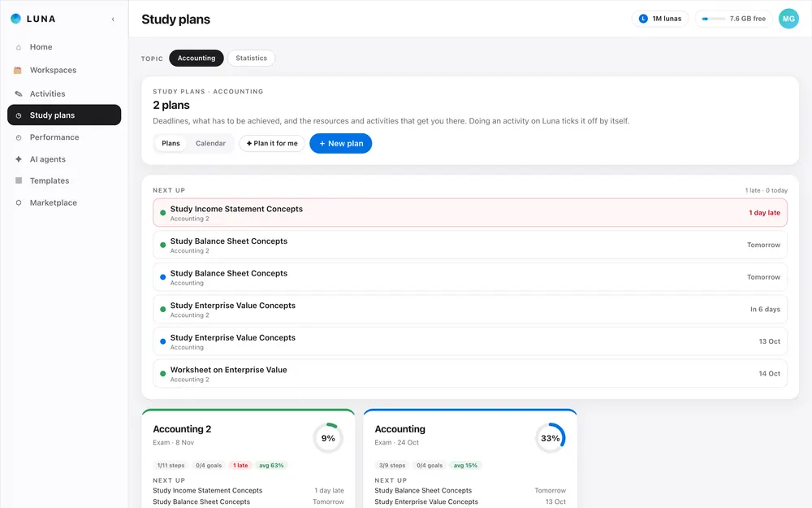Viewport: 812px width, 508px height.
Task: Click the New plan button
Action: pos(341,144)
